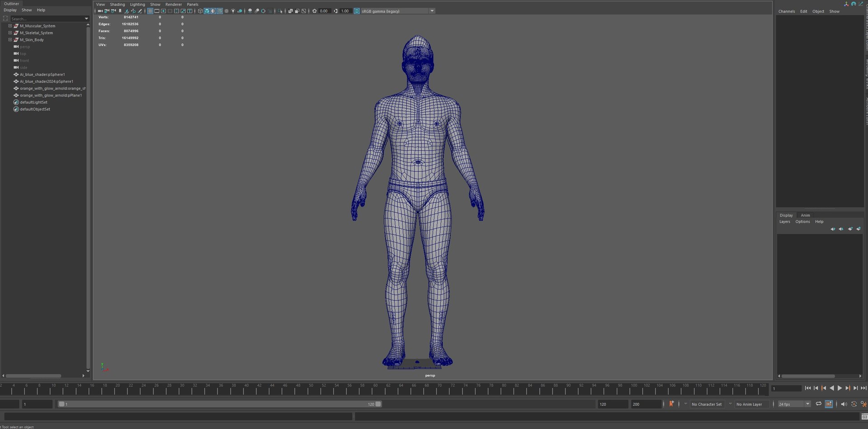Click the No Character Set button

[707, 404]
